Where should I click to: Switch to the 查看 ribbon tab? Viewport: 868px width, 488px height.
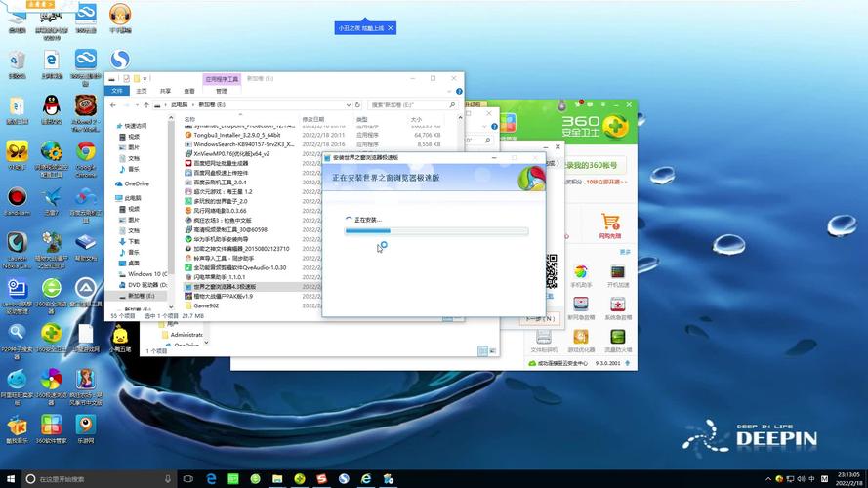[188, 91]
